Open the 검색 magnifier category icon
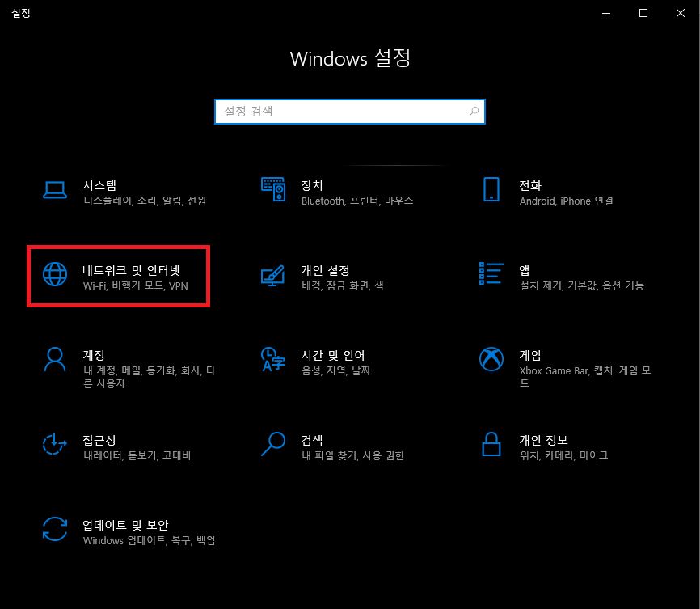 tap(272, 444)
